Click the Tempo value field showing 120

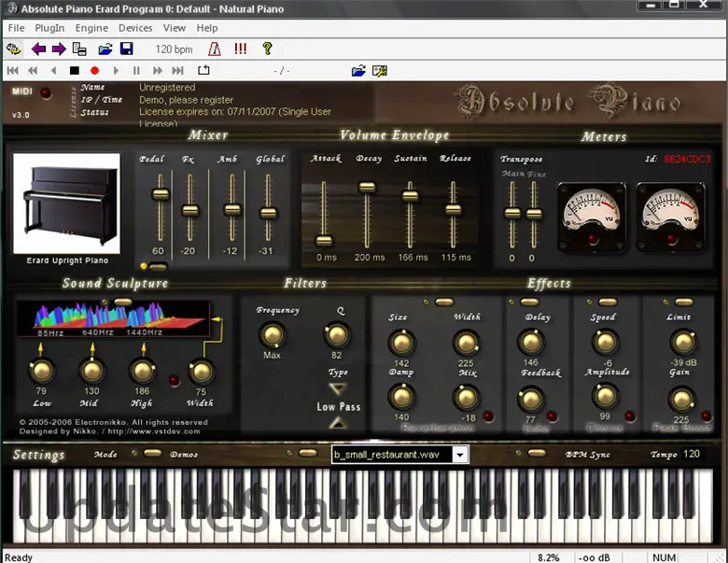(692, 454)
